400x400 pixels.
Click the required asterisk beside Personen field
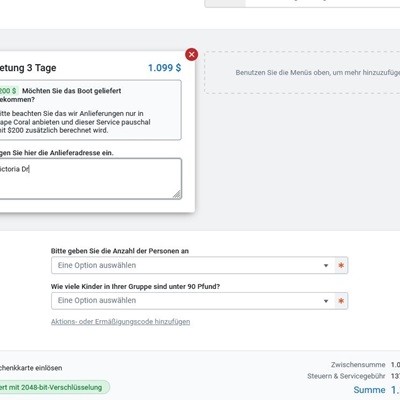[x=341, y=265]
